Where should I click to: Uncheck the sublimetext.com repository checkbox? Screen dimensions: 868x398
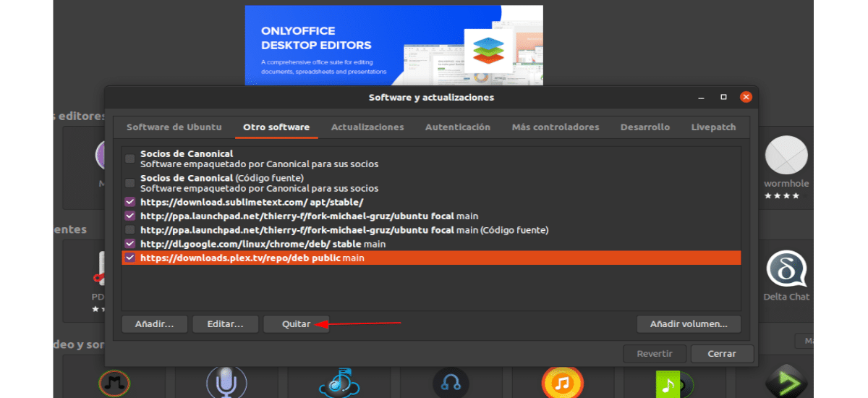(130, 203)
